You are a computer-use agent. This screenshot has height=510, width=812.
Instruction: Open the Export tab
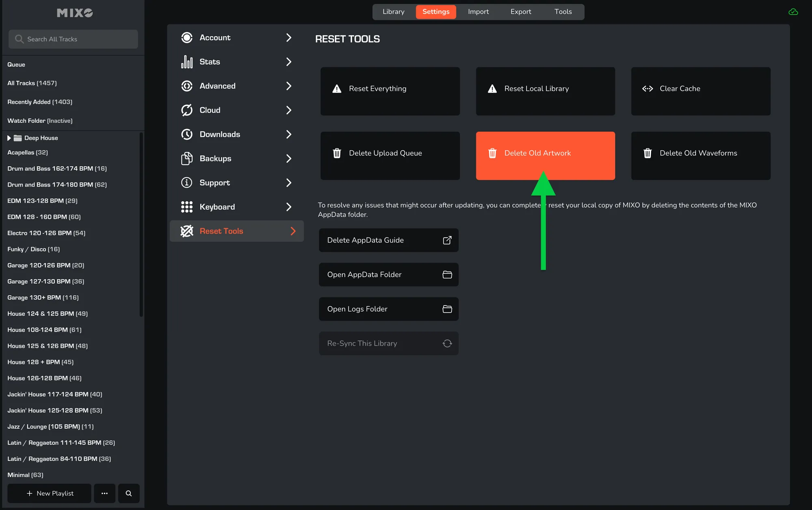(x=520, y=12)
